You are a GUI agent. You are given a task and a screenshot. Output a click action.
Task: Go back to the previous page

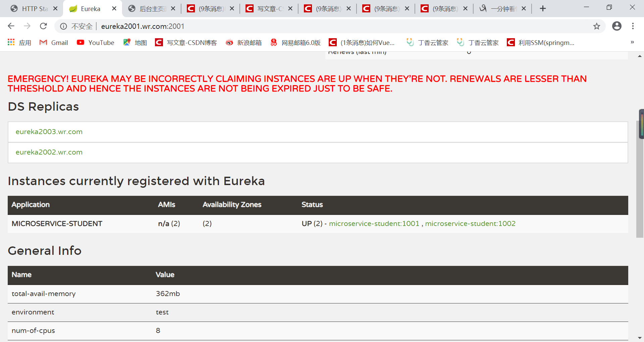11,26
